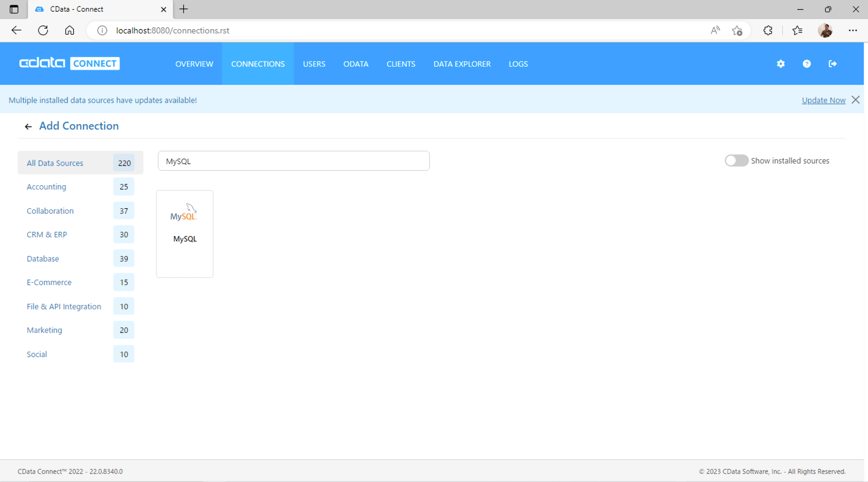Click the 220 count badge

[x=124, y=163]
